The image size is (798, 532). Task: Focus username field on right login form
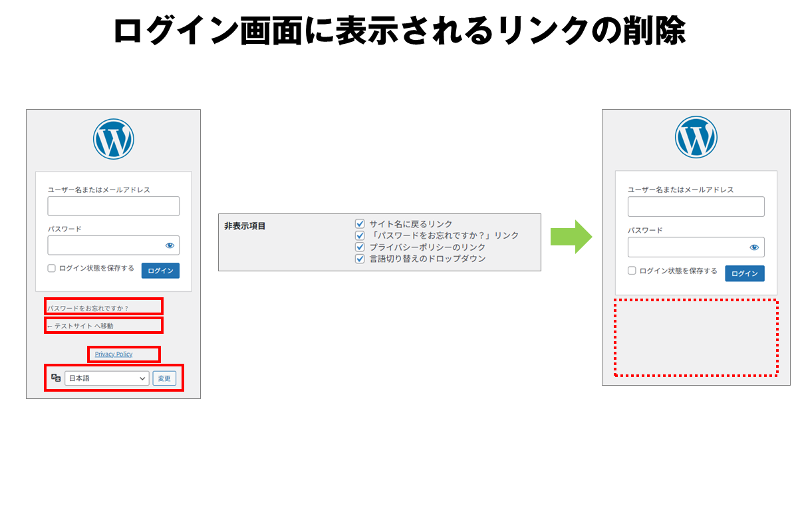[696, 207]
